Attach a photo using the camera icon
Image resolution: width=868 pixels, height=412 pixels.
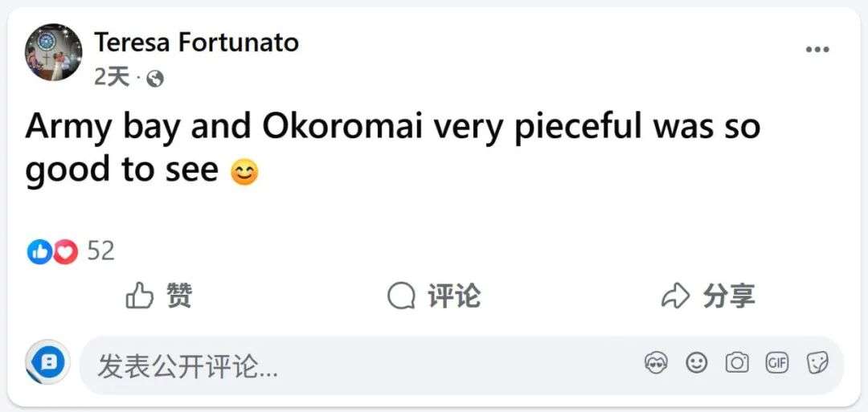tap(737, 364)
